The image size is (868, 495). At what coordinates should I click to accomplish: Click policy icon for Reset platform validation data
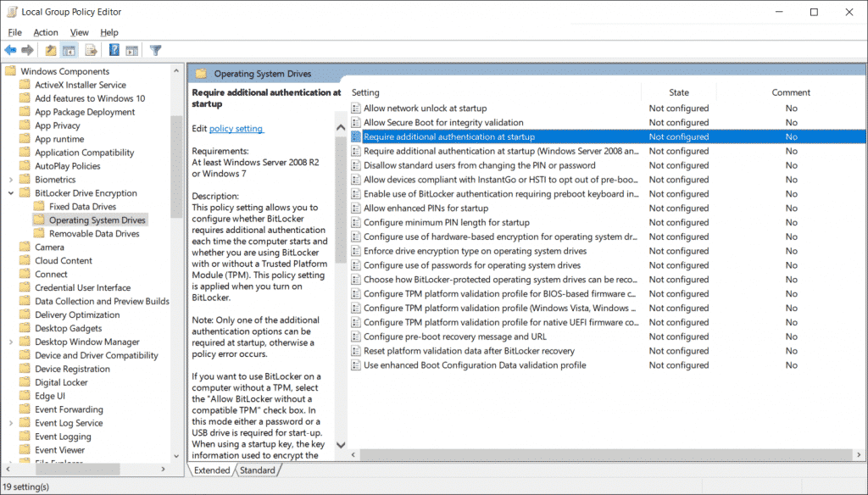[x=356, y=351]
